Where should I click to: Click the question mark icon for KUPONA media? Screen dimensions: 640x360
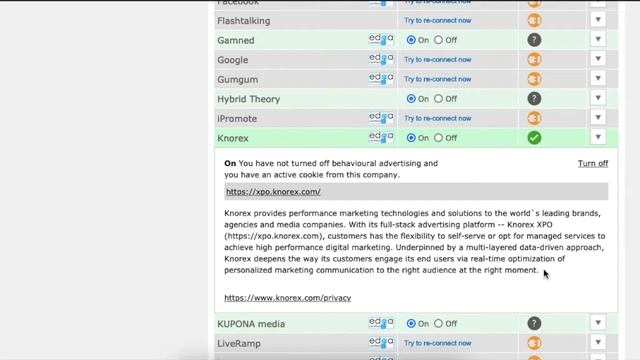click(x=534, y=324)
